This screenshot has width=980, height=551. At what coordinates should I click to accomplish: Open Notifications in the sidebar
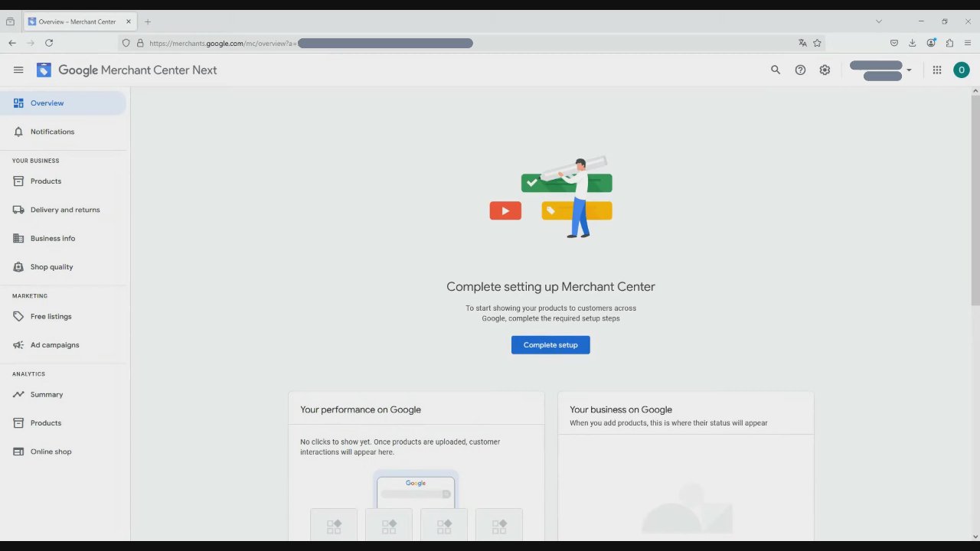click(x=64, y=132)
